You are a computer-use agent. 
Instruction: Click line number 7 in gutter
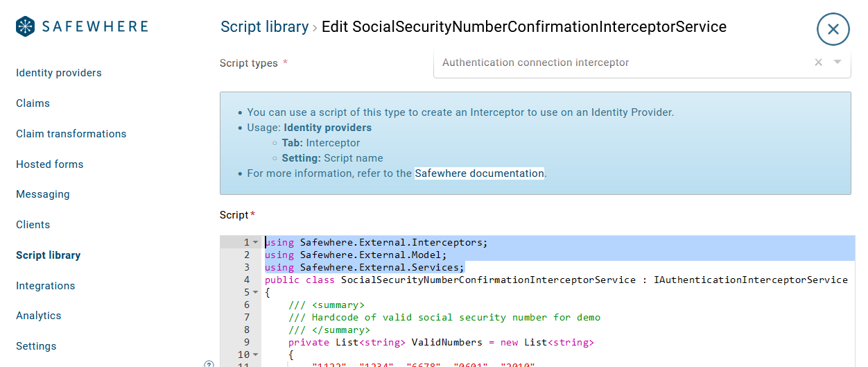coord(247,318)
